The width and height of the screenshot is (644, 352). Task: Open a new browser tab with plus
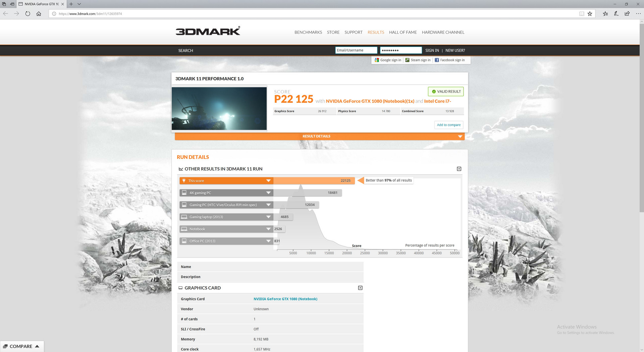71,4
